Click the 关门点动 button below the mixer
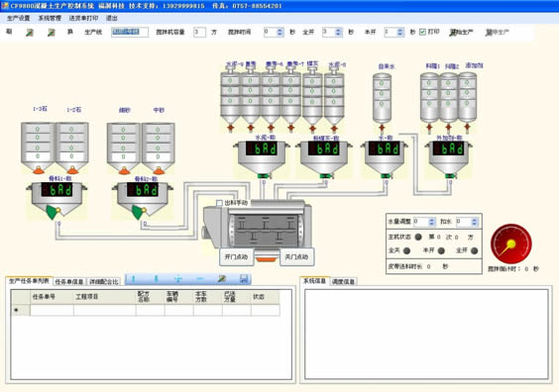Screen dimensions: 559x392 click(296, 256)
